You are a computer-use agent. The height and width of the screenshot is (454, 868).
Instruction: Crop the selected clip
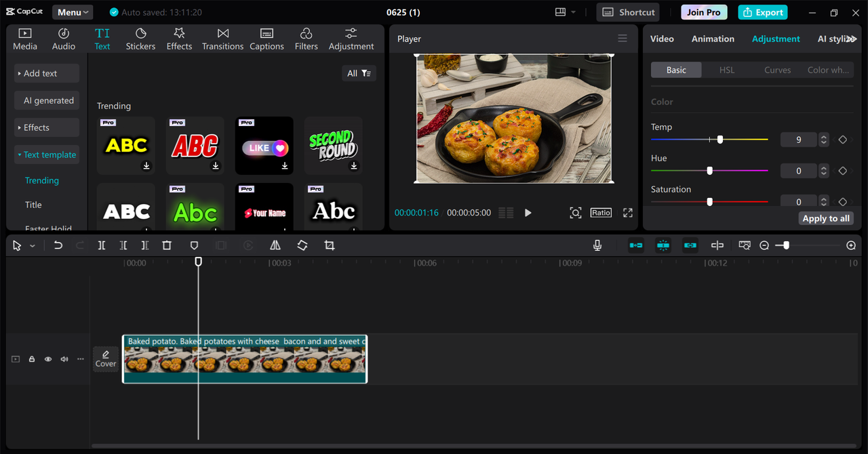click(x=330, y=245)
